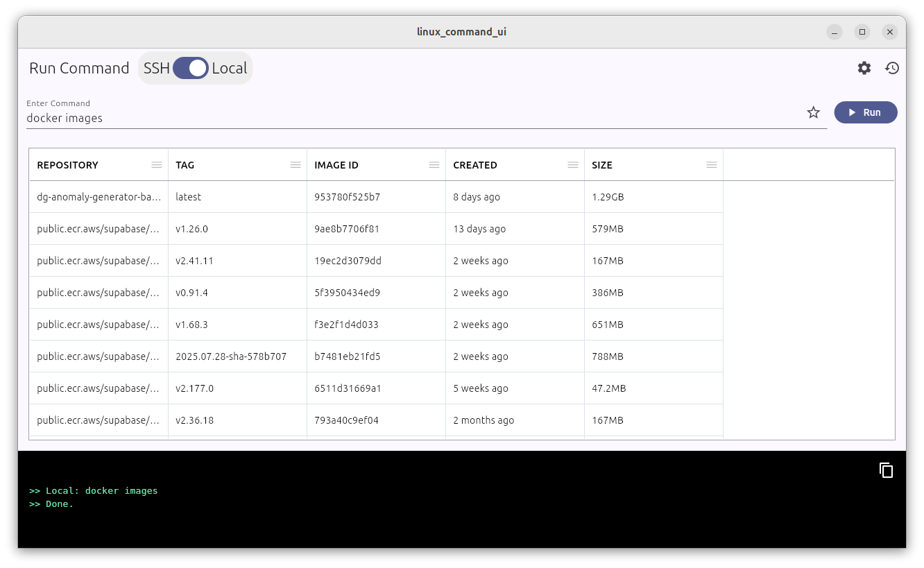Click the star to favorite this command
Viewport: 924px width, 568px height.
tap(813, 112)
